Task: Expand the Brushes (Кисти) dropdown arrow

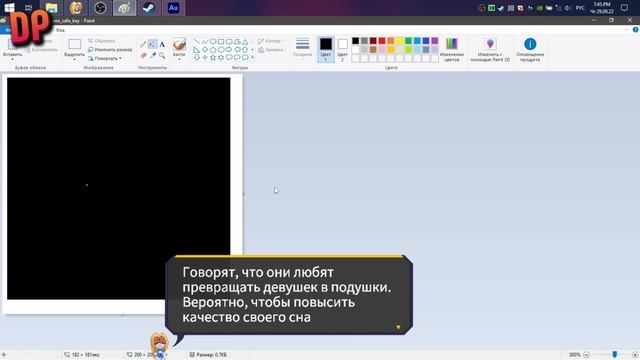Action: point(179,60)
